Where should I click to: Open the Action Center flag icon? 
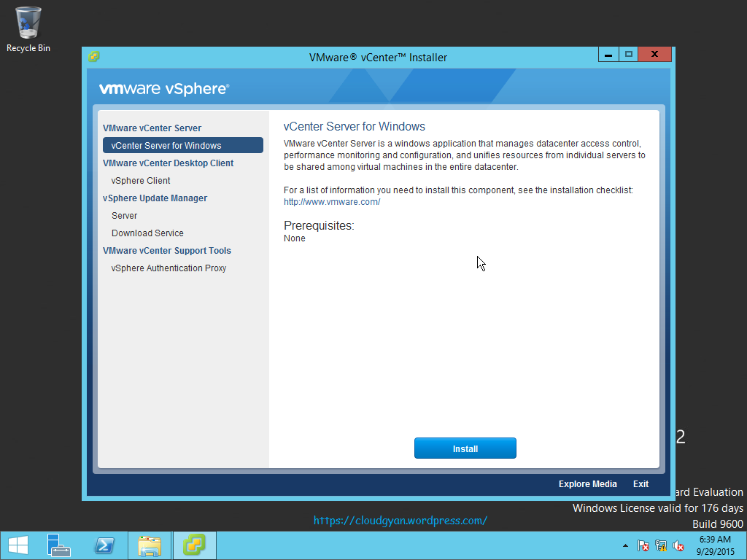(x=643, y=545)
